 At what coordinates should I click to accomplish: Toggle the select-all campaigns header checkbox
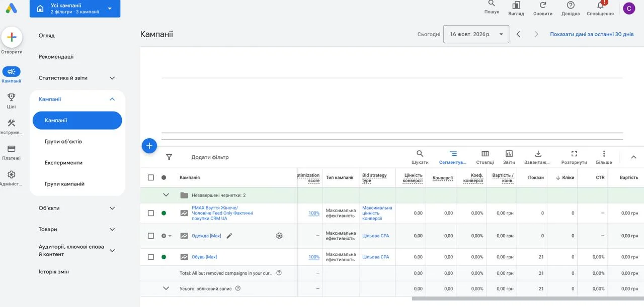coord(151,177)
